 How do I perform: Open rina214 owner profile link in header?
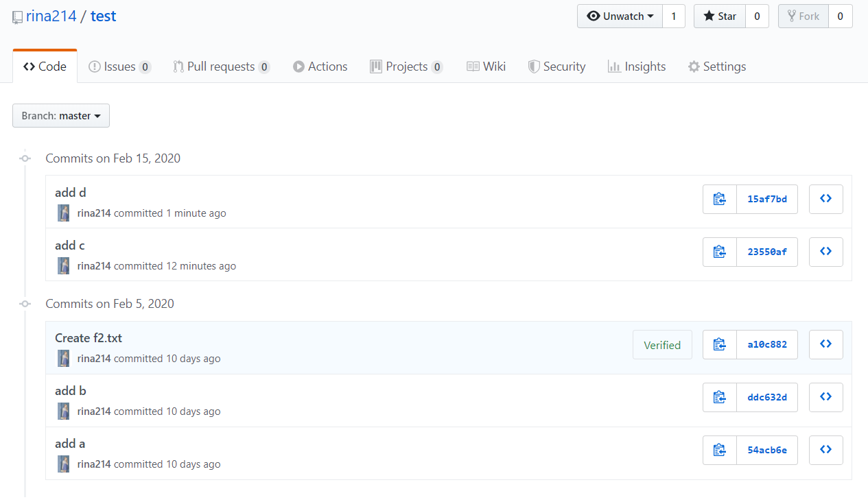point(51,16)
